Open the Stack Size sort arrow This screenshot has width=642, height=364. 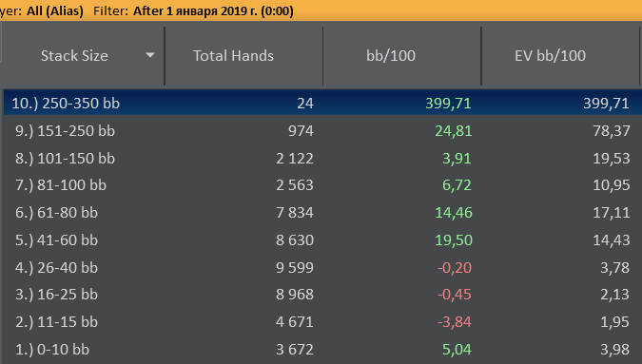(x=150, y=55)
